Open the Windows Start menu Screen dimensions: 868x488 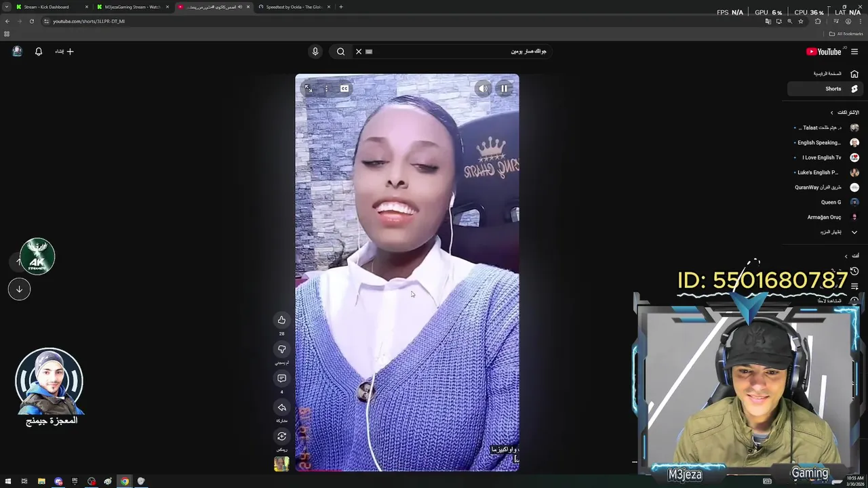[x=7, y=481]
